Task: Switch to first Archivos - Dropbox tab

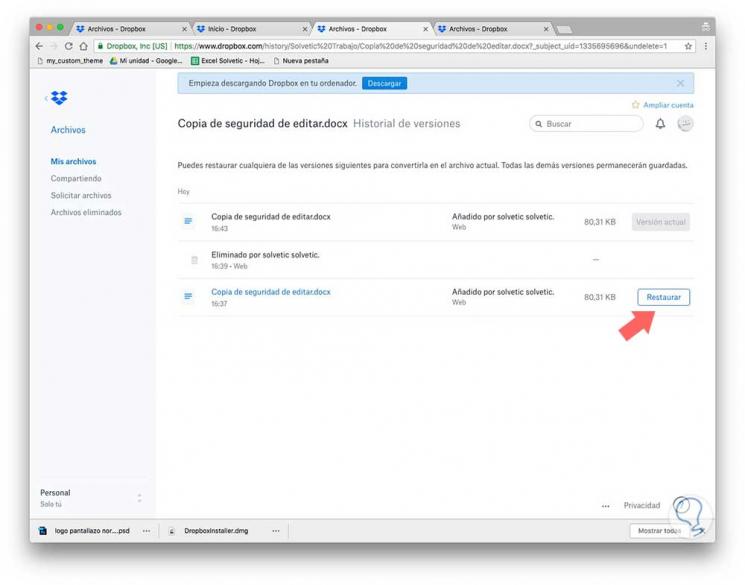Action: coord(116,29)
